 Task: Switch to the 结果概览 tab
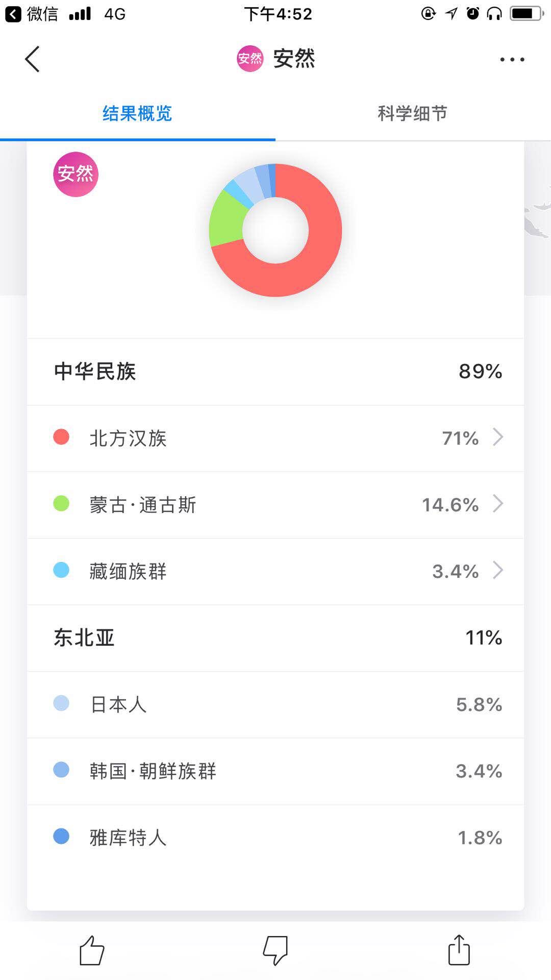coord(137,113)
